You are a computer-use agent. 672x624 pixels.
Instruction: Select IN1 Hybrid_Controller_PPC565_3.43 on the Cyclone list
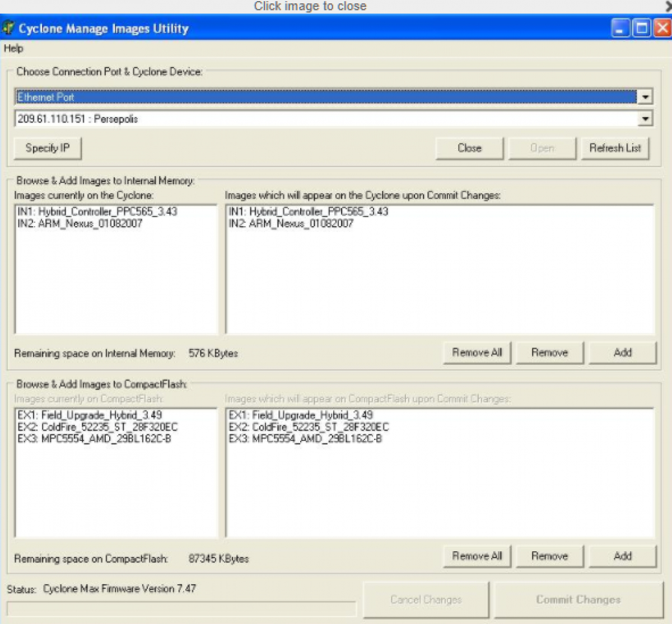(x=97, y=212)
